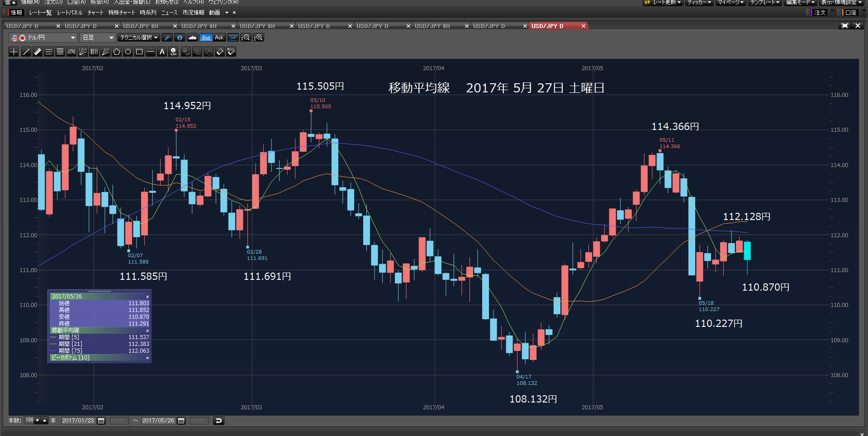Expand the chevron next to 注文
Screen dimensions: 868x436
click(832, 10)
